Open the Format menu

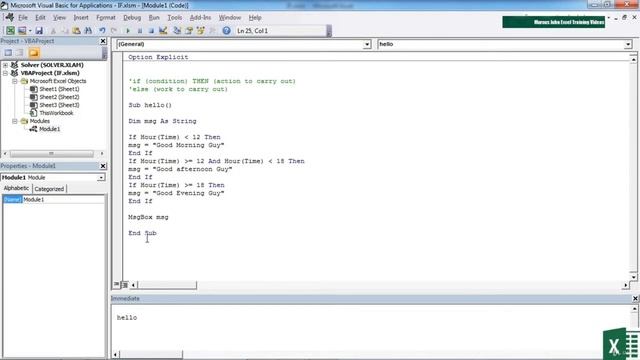[106, 18]
